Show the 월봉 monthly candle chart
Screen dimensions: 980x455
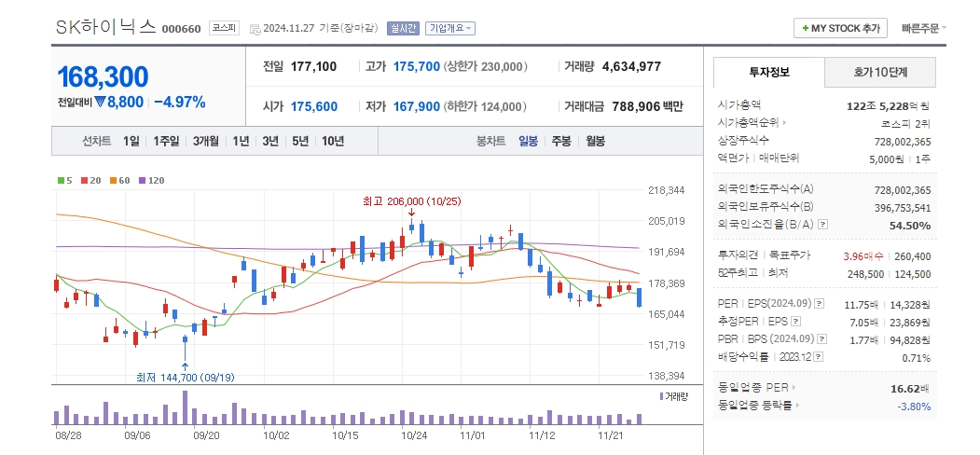tap(595, 141)
